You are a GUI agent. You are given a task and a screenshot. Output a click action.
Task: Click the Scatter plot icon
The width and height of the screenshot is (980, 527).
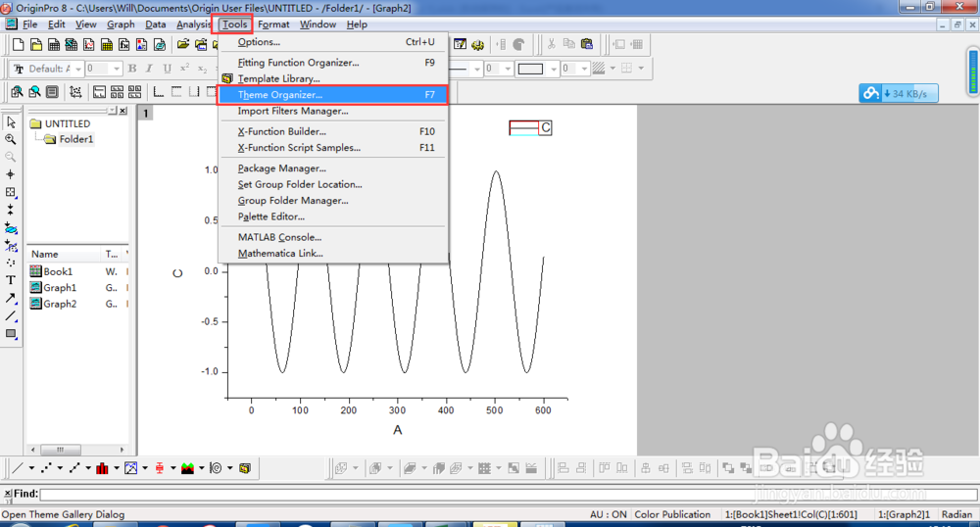46,467
